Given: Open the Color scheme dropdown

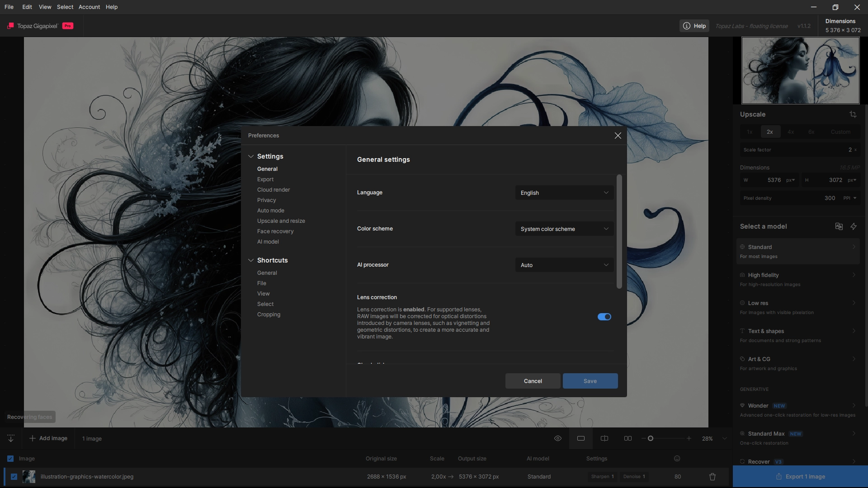Looking at the screenshot, I should pos(564,229).
